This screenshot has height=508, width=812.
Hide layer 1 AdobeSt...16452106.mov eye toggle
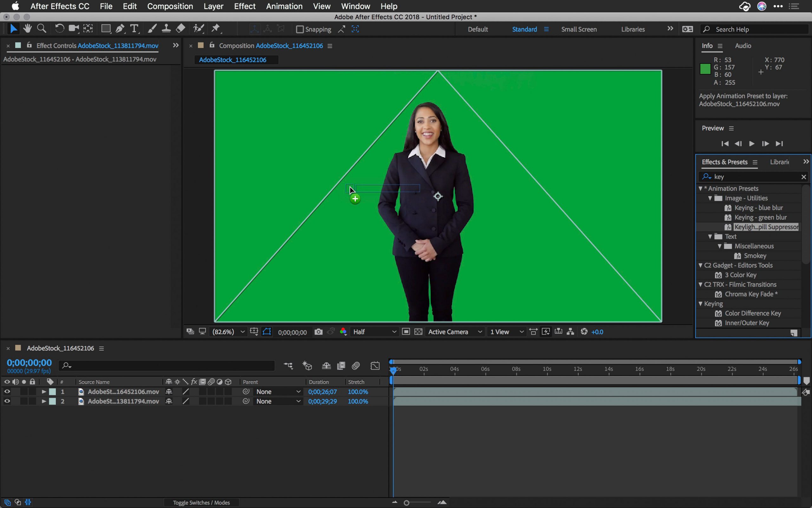(7, 392)
